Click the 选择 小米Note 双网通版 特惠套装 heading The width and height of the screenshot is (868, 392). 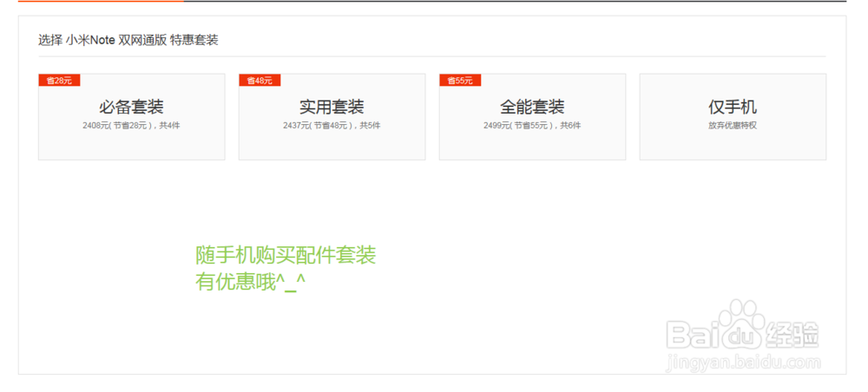(x=128, y=40)
